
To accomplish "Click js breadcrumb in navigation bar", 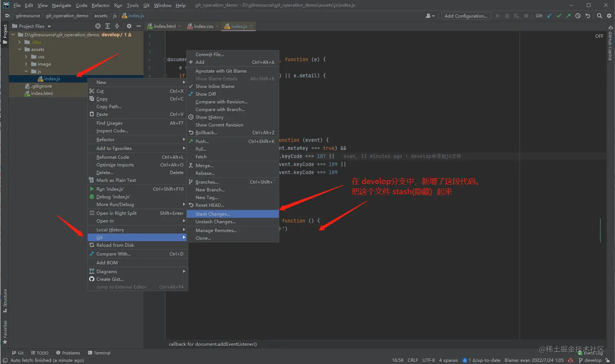I will 115,16.
